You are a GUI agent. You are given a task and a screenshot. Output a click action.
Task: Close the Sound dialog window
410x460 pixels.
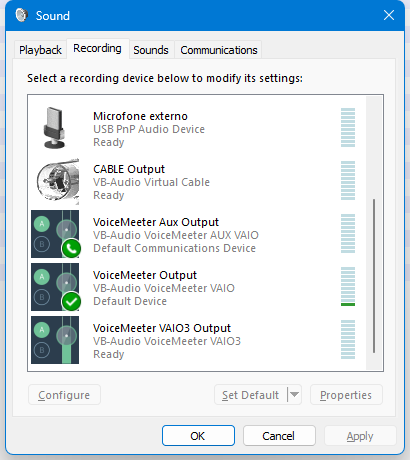tap(389, 15)
